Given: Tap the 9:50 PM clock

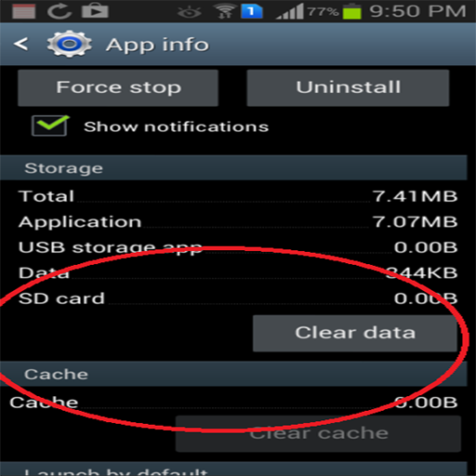Looking at the screenshot, I should (x=417, y=11).
